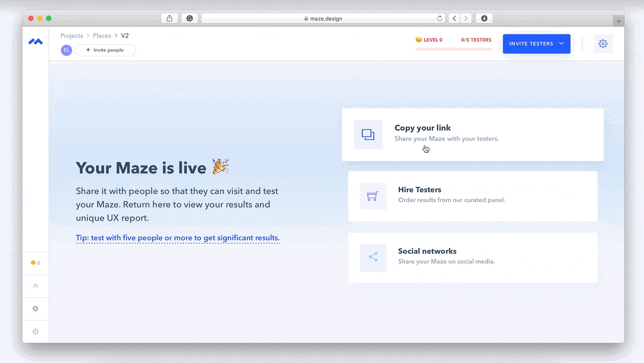The width and height of the screenshot is (644, 363).
Task: Click the testers progress bar
Action: coord(453,49)
